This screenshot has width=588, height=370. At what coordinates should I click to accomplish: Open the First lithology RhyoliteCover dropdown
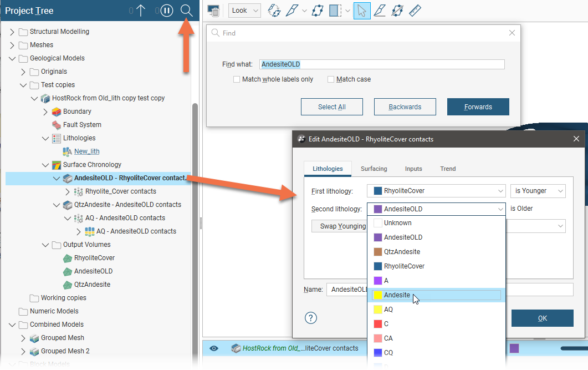436,191
